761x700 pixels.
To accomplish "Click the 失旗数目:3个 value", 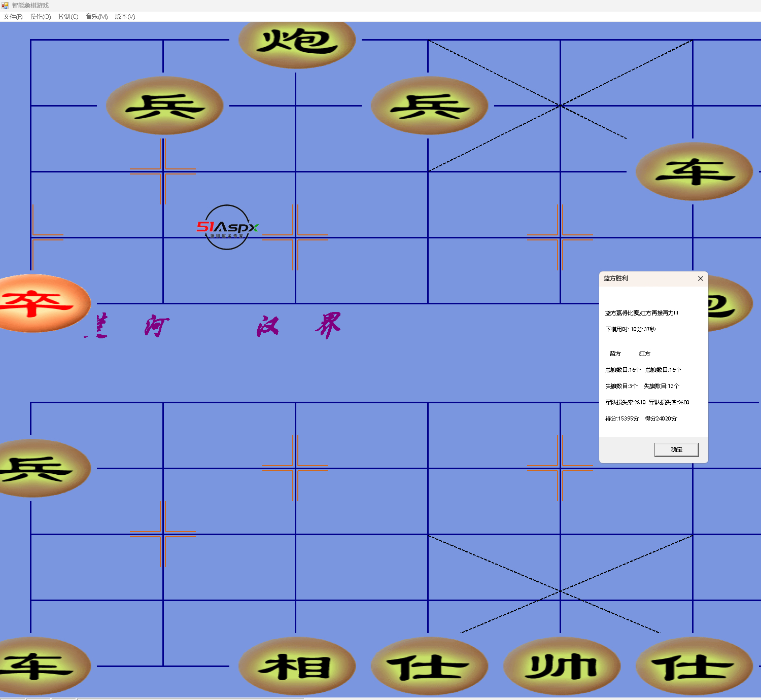I will pos(621,386).
